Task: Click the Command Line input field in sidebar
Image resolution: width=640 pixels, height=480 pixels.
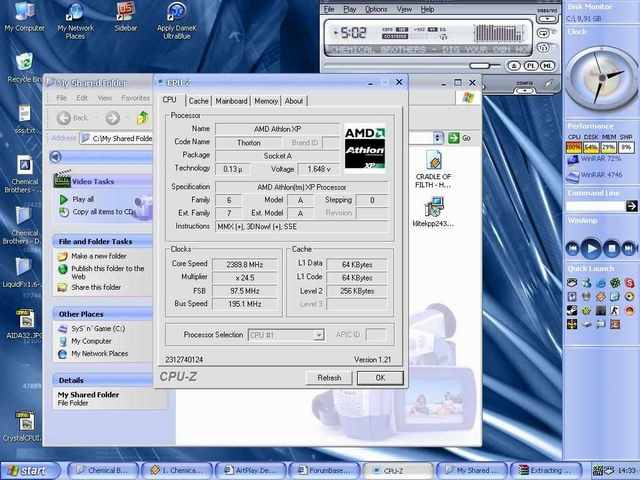Action: [x=595, y=206]
